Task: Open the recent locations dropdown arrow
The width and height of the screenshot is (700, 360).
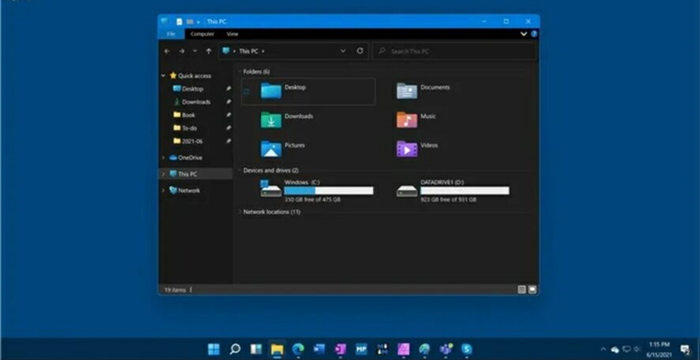Action: point(195,51)
